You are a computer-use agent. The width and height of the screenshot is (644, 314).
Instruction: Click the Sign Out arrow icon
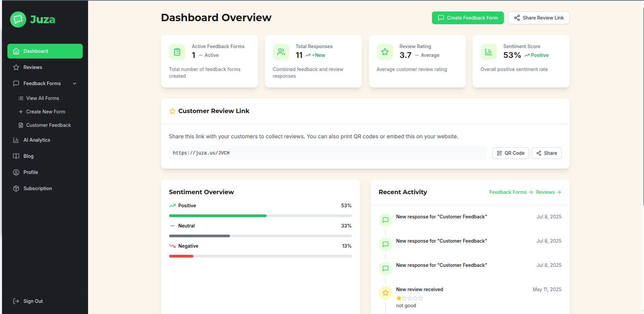(x=16, y=301)
